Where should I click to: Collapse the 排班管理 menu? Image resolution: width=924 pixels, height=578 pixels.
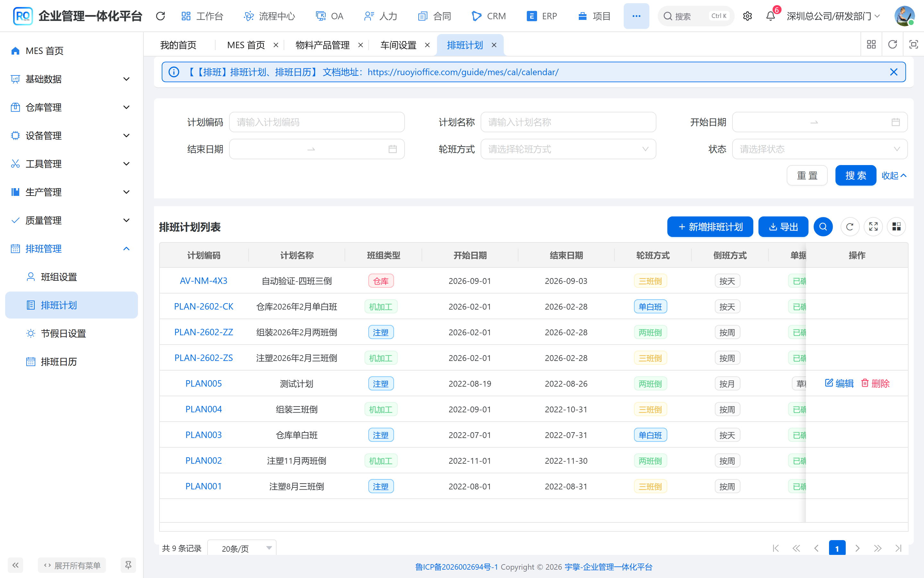point(72,249)
